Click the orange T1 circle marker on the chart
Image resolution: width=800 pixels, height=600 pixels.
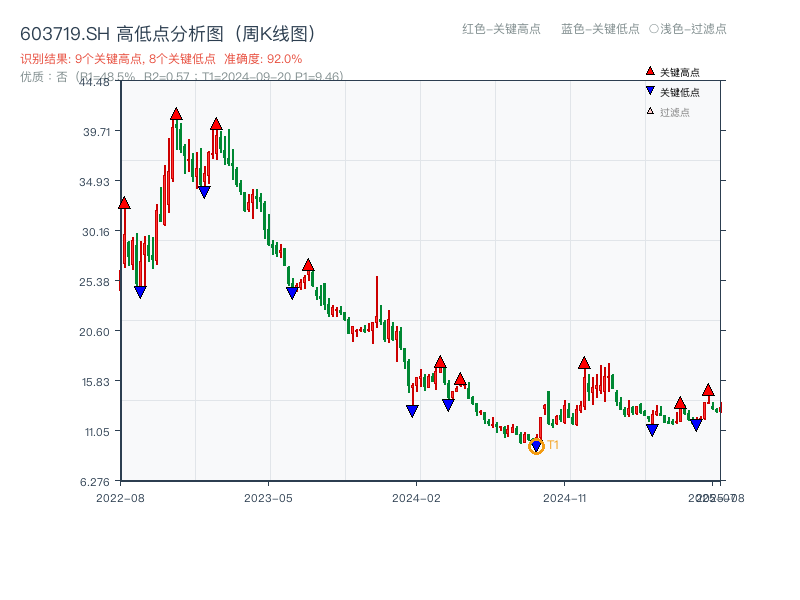coord(535,447)
